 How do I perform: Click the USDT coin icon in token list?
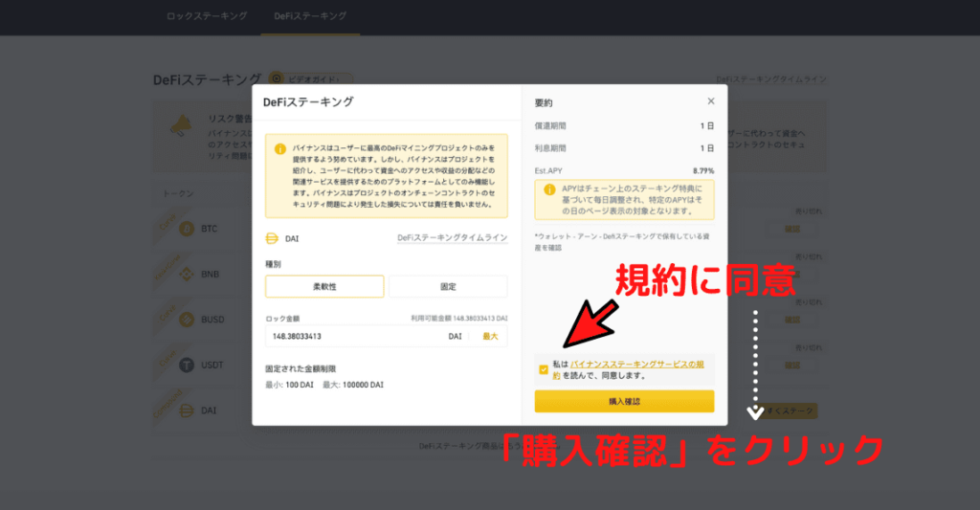click(x=187, y=365)
